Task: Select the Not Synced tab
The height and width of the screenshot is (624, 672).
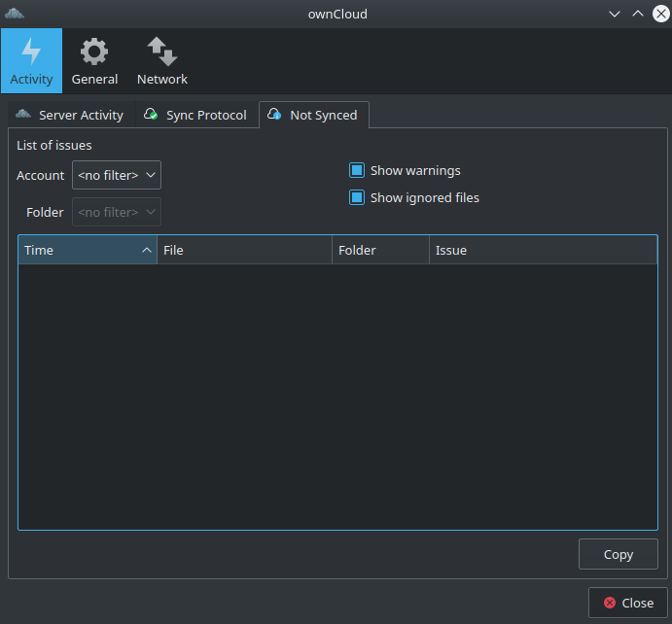Action: pos(314,115)
